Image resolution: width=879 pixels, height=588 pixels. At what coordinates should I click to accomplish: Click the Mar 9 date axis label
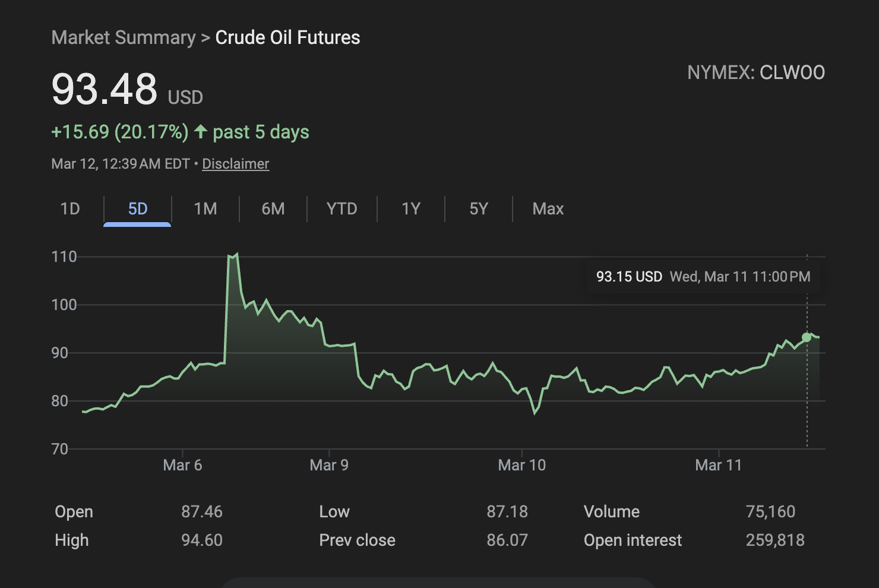tap(329, 465)
